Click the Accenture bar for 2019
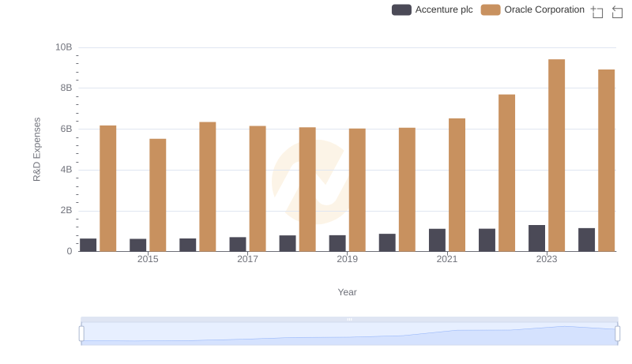632x364 pixels. click(337, 244)
